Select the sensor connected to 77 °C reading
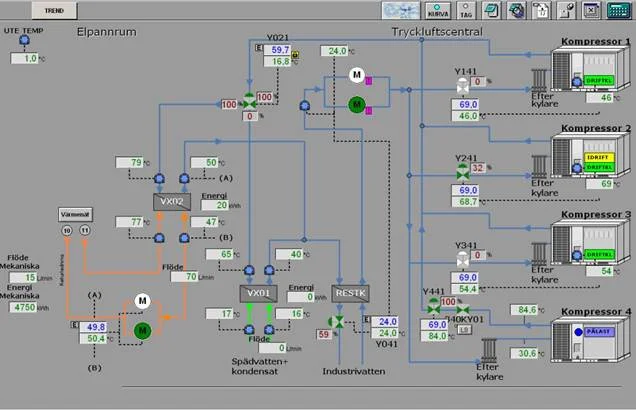 point(159,238)
